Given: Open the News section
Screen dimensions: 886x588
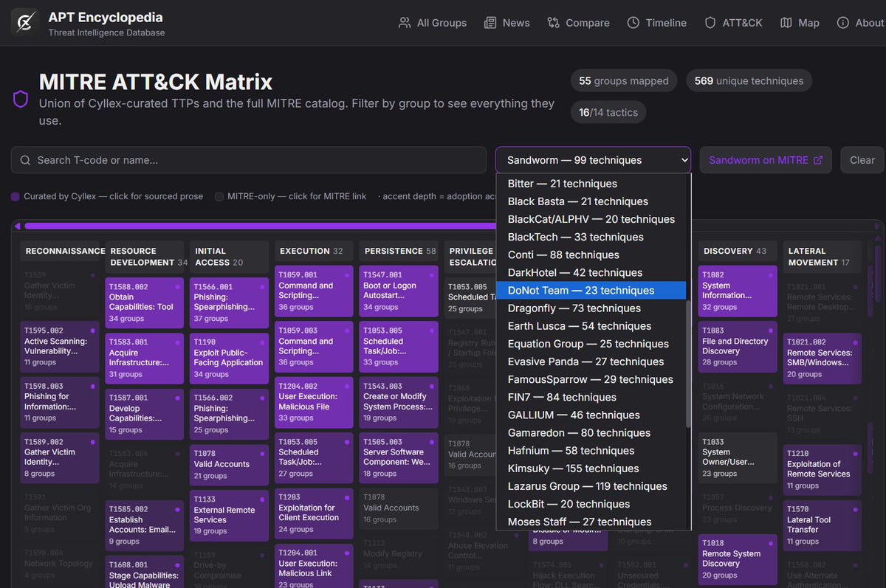Looking at the screenshot, I should coord(507,23).
